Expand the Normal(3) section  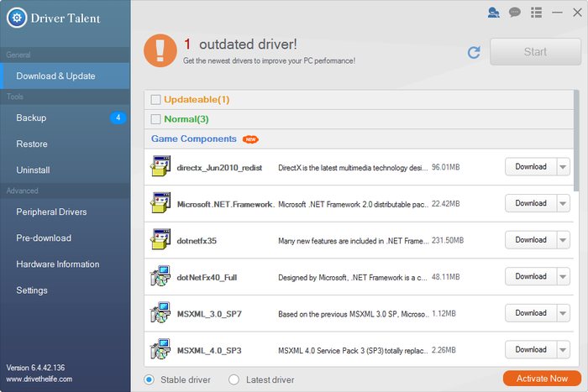coord(359,119)
